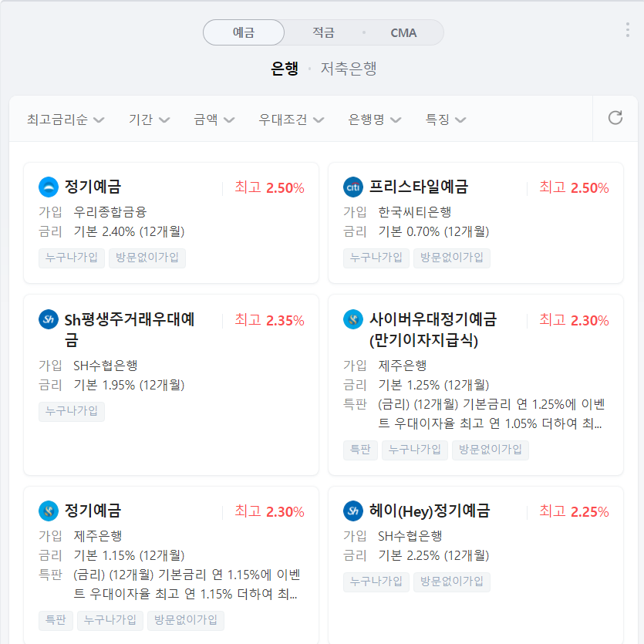Image resolution: width=644 pixels, height=644 pixels.
Task: Click the 최고 2.25% rate text
Action: [574, 511]
